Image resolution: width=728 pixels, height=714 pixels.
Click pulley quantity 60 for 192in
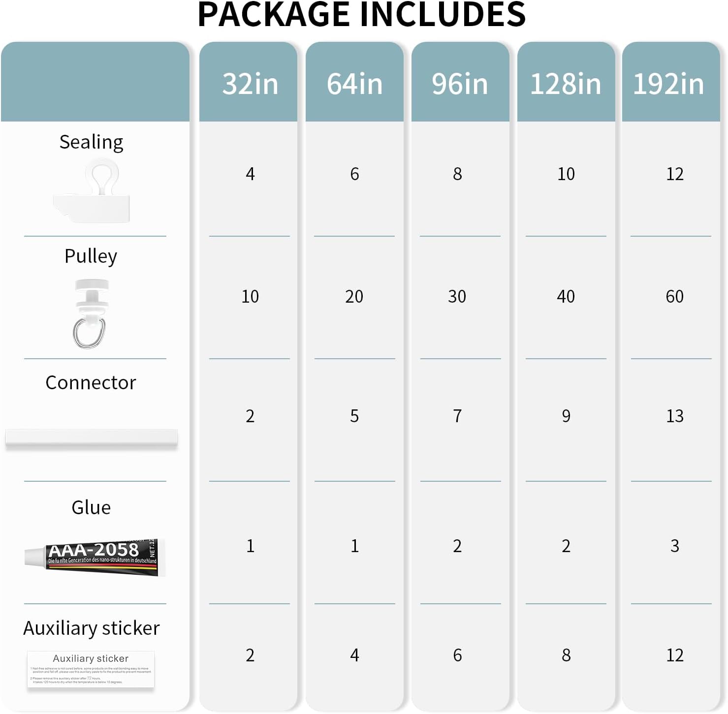click(674, 296)
